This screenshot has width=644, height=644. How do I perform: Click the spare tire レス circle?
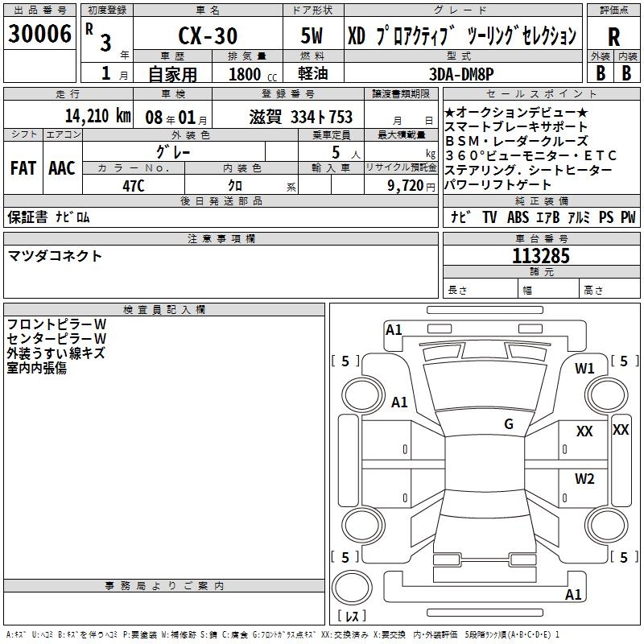(352, 588)
